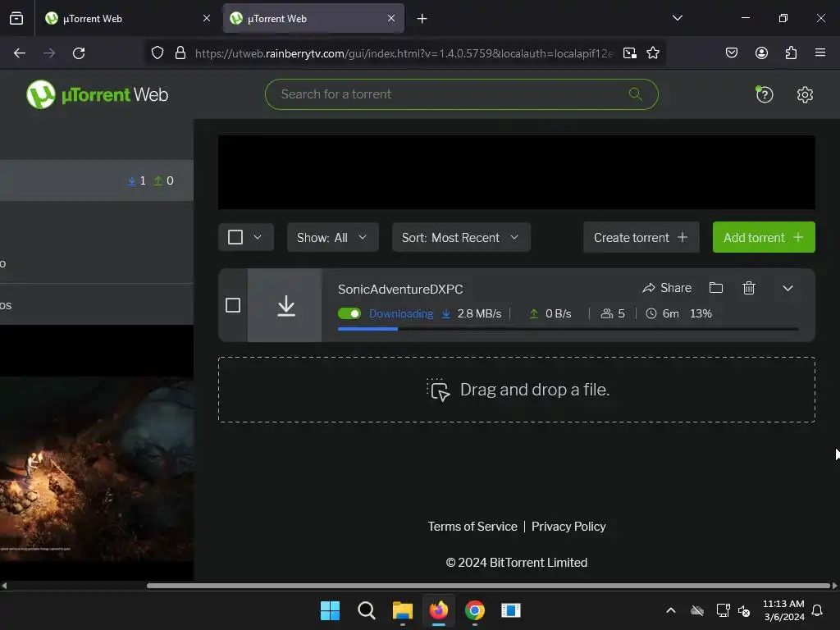Screen dimensions: 840x630
Task: Click the 2.8 MB/s download speed value
Action: [x=479, y=313]
